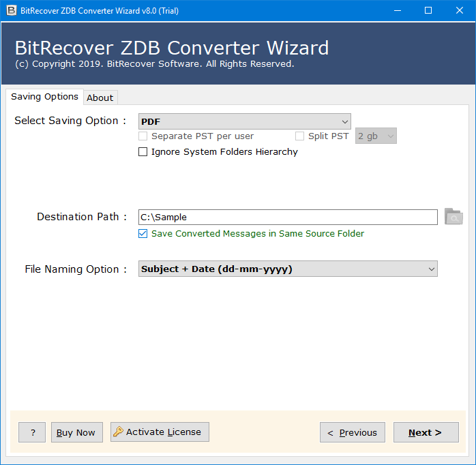Click the Buy Now button
The width and height of the screenshot is (476, 465).
[x=77, y=432]
